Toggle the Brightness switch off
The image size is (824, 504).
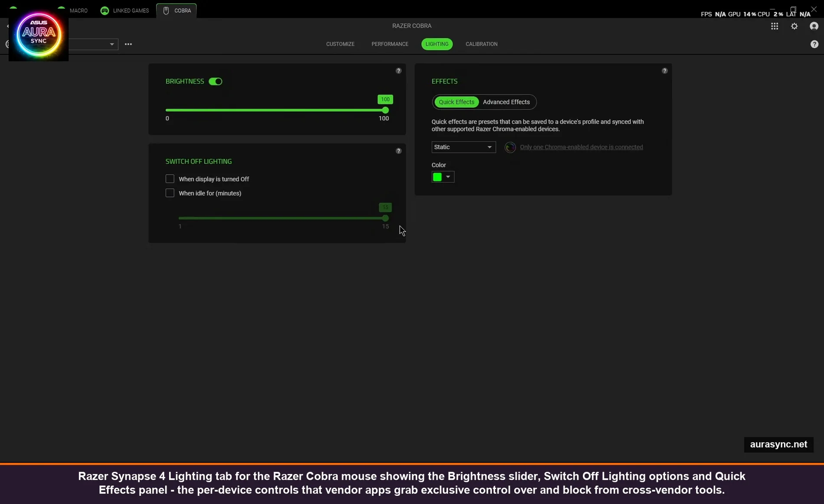click(x=216, y=81)
